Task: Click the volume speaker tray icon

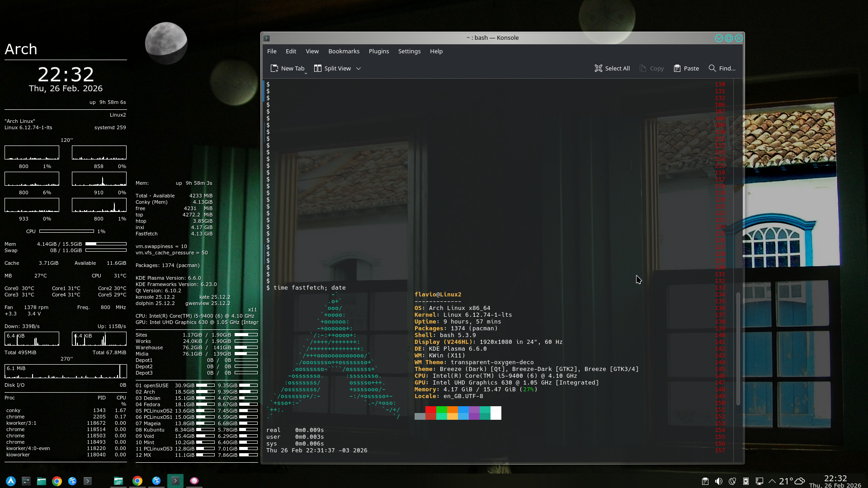Action: [x=718, y=481]
